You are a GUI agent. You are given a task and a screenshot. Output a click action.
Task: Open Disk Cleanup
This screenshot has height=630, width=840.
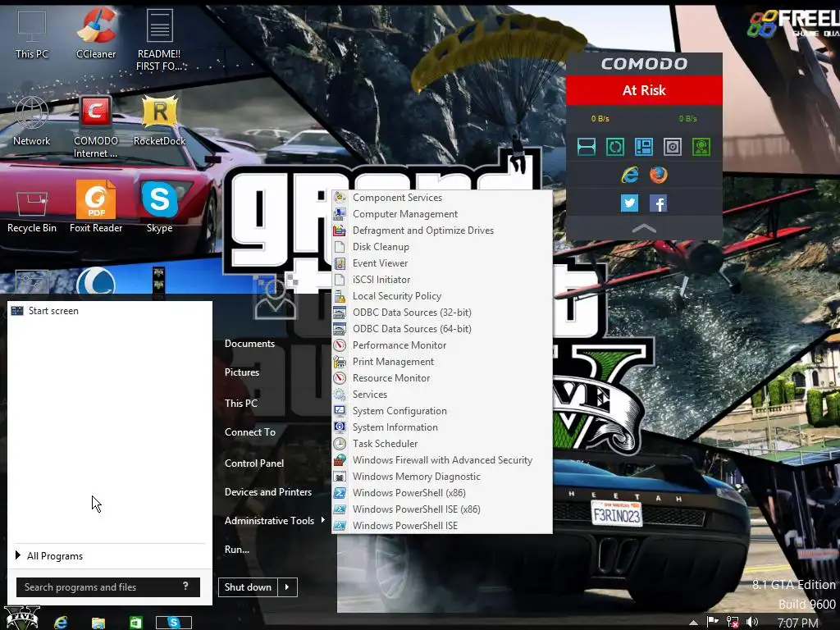[442, 246]
